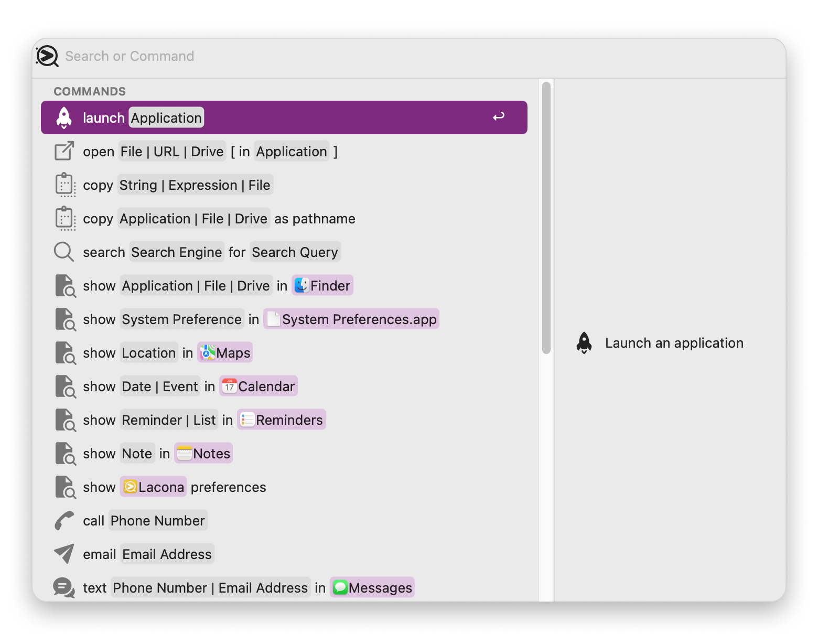
Task: Click the System Preferences.app token
Action: (x=351, y=319)
